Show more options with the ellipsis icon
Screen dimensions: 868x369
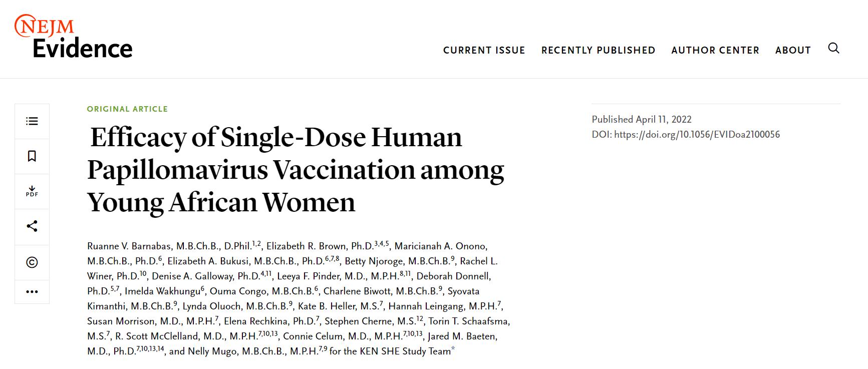[32, 292]
